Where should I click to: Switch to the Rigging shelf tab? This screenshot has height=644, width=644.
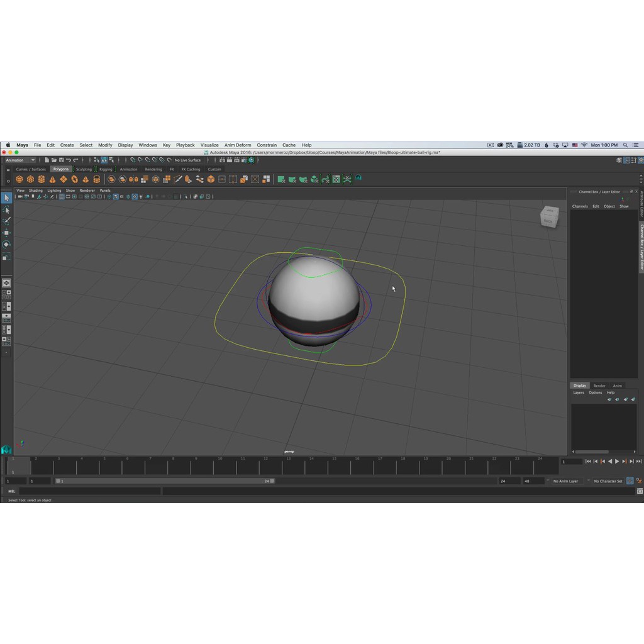(106, 169)
